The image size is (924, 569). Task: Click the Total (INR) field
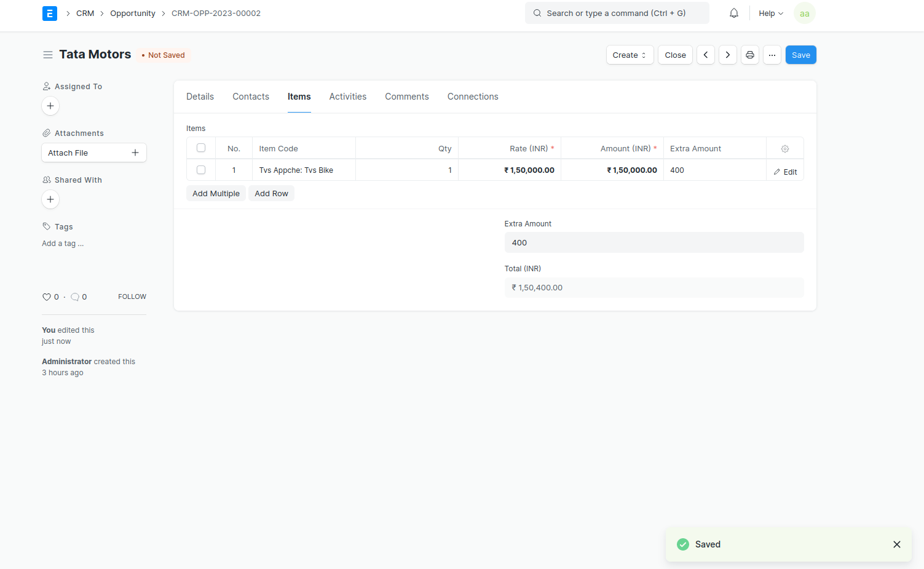coord(654,287)
